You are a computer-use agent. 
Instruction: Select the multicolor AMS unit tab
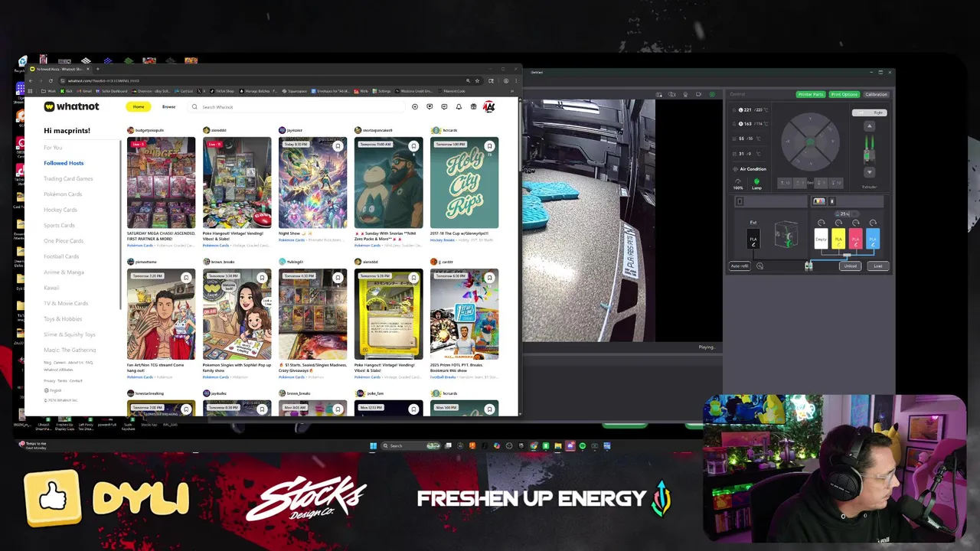tap(819, 201)
